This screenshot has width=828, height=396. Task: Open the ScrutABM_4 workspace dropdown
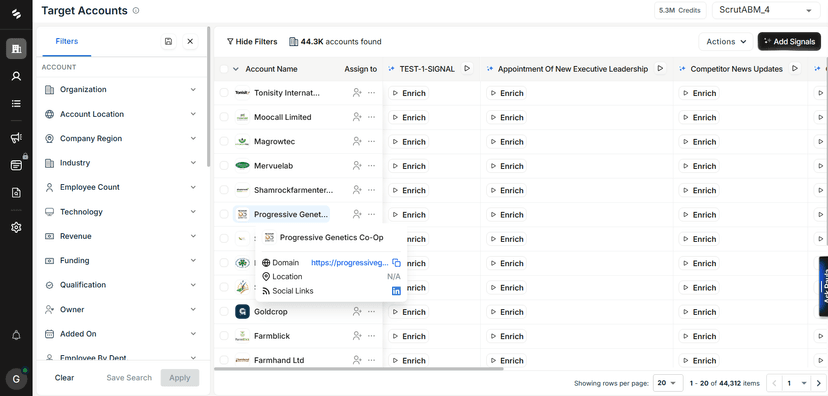(x=766, y=10)
